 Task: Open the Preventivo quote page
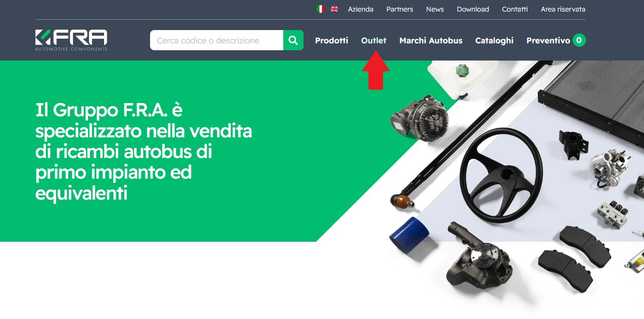coord(548,40)
